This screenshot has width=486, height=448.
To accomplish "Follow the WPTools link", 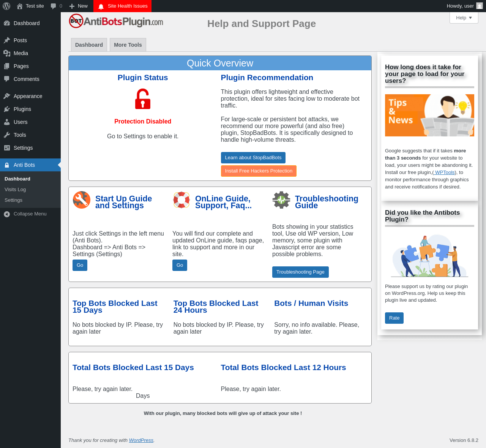I will pos(444,173).
